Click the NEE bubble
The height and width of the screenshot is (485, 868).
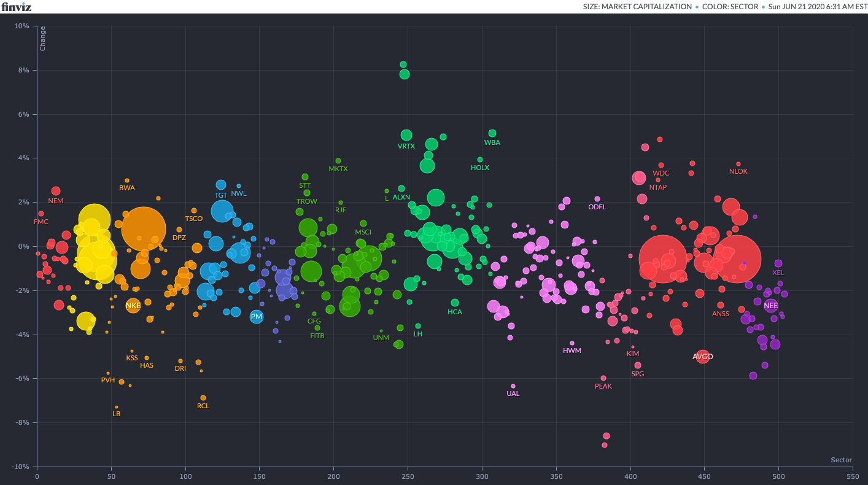(x=771, y=305)
